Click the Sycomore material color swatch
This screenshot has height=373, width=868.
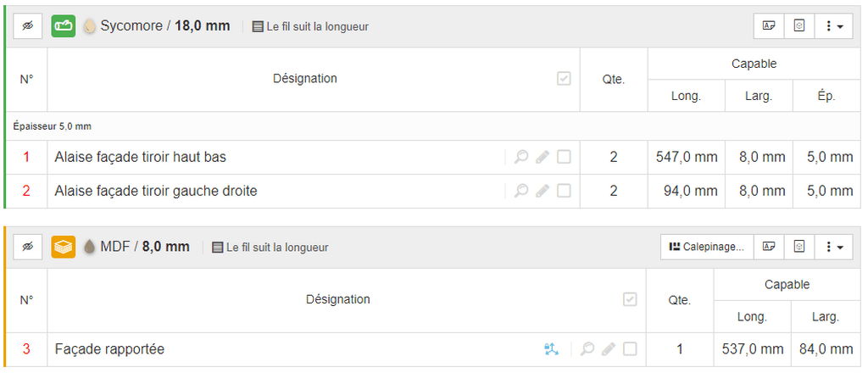pos(88,26)
